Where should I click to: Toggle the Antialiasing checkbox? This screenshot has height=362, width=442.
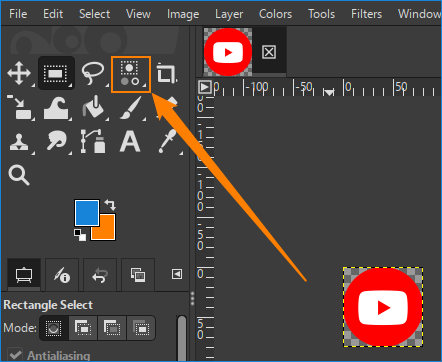point(15,355)
